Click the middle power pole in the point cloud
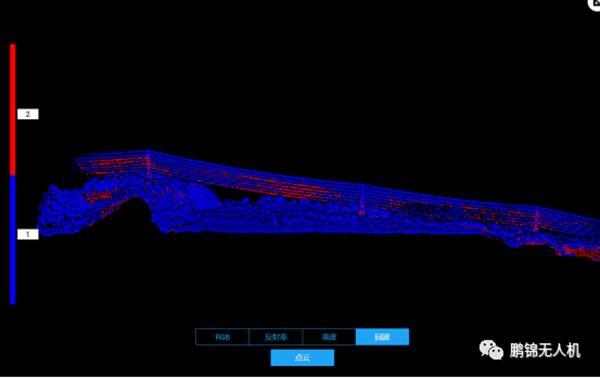 pos(362,200)
